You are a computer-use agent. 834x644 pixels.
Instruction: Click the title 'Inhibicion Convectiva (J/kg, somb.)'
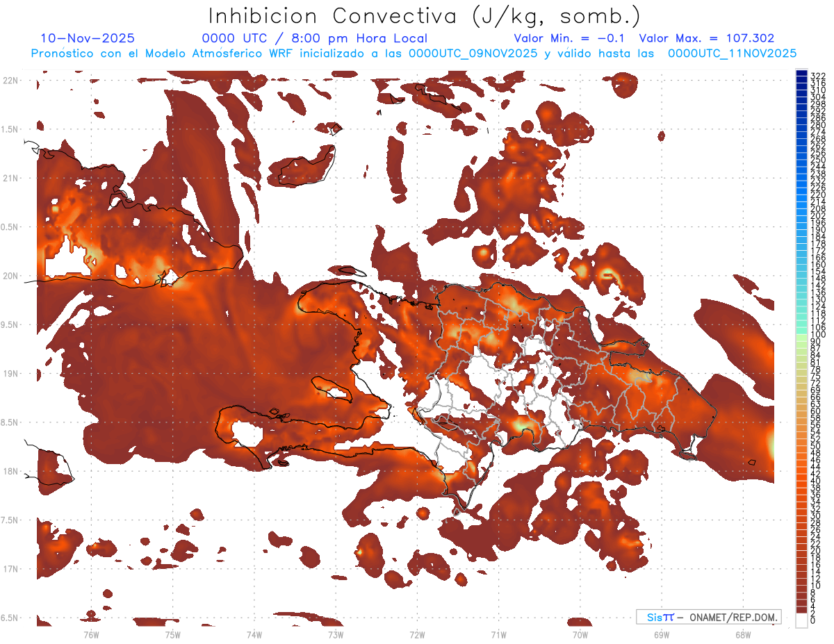tap(424, 16)
